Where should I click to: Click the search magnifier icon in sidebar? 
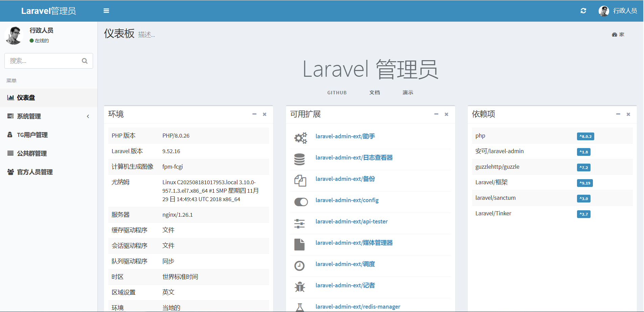pos(85,61)
